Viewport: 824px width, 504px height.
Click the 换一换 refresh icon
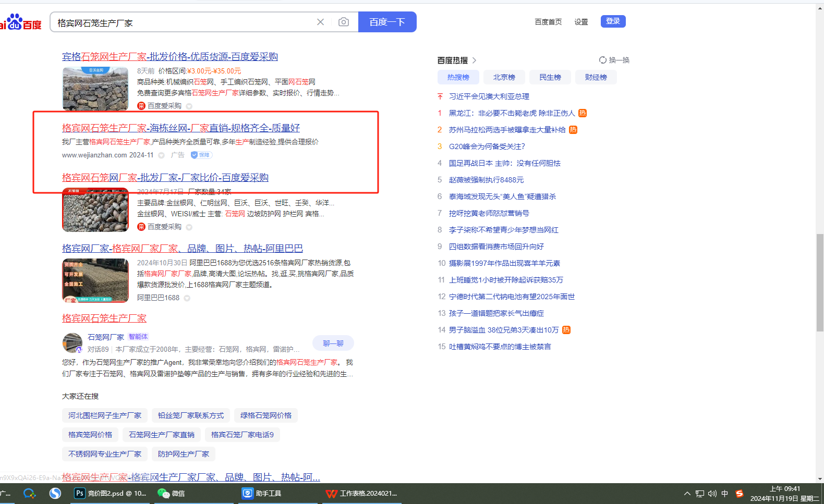tap(603, 60)
